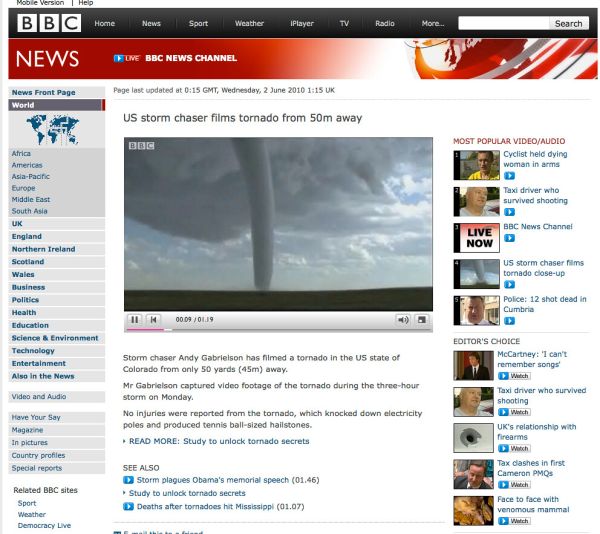Open Weather under Related BBC sites
This screenshot has width=600, height=534.
point(31,514)
